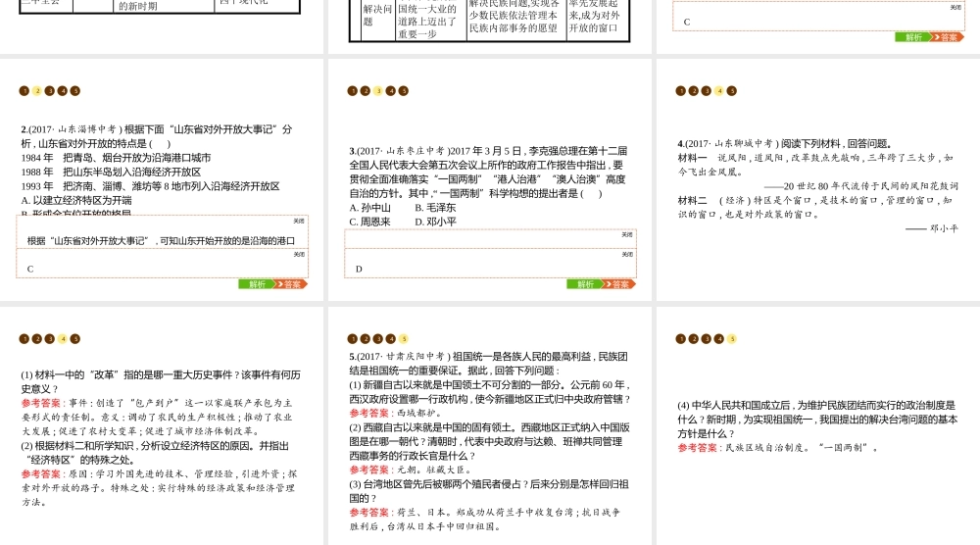This screenshot has width=980, height=545.
Task: Click the 答案 button on the question 3 slide
Action: pyautogui.click(x=618, y=284)
